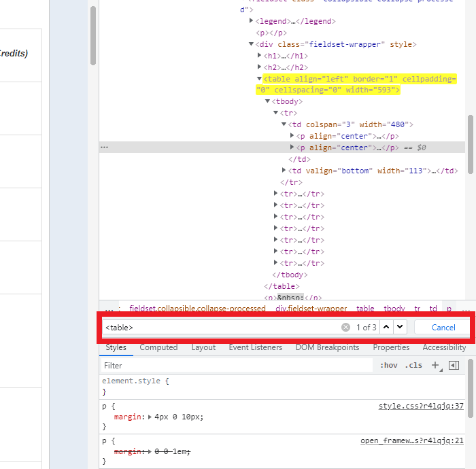Screen dimensions: 476x469
Task: Select fieldset.collapsible breadcrumb
Action: pos(197,308)
